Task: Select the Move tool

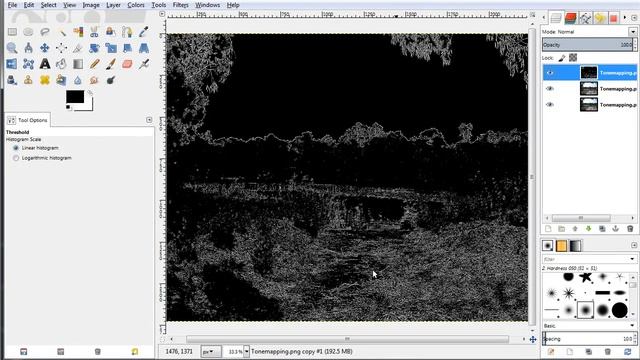Action: (x=45, y=48)
